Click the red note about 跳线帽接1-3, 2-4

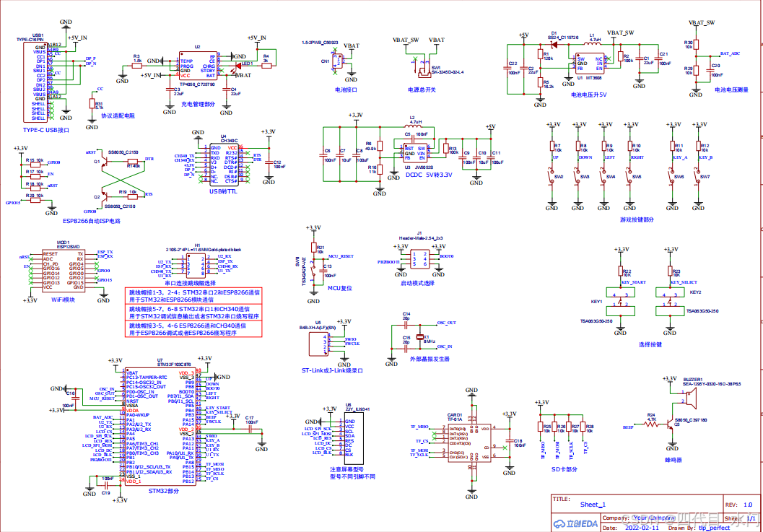193,296
